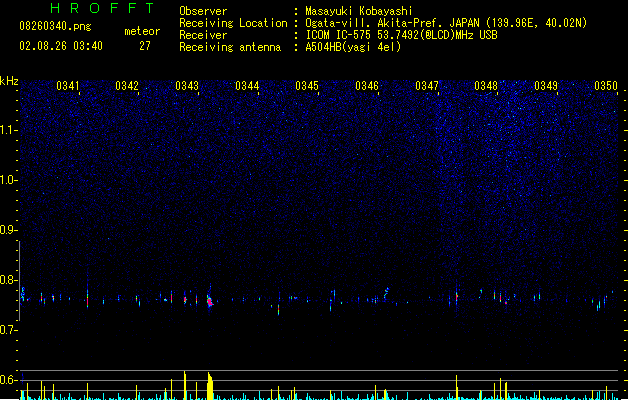Click the Receiving antenna label
This screenshot has height=400, width=629.
pyautogui.click(x=230, y=47)
